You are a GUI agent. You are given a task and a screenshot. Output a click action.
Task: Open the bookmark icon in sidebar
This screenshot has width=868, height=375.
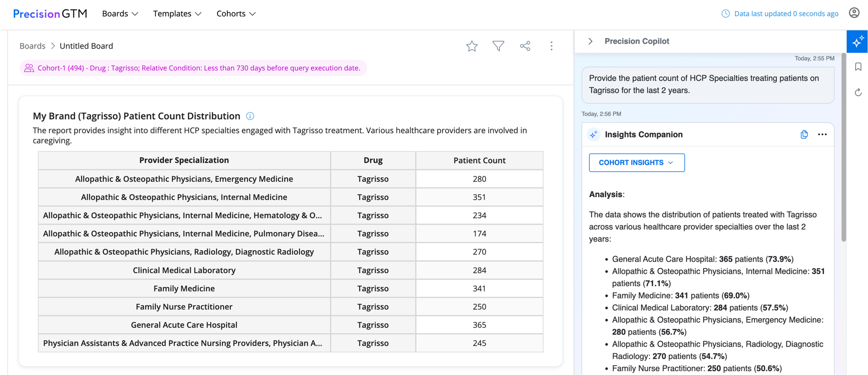coord(858,66)
